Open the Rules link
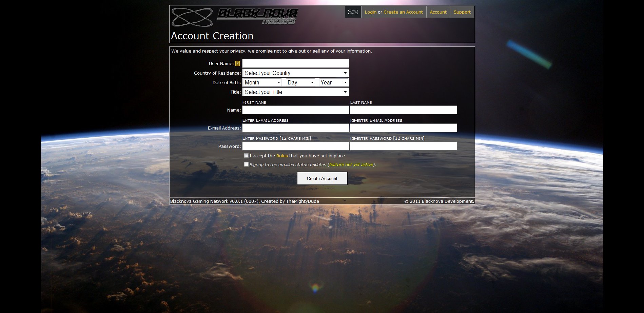Viewport: 644px width, 313px height. 282,156
